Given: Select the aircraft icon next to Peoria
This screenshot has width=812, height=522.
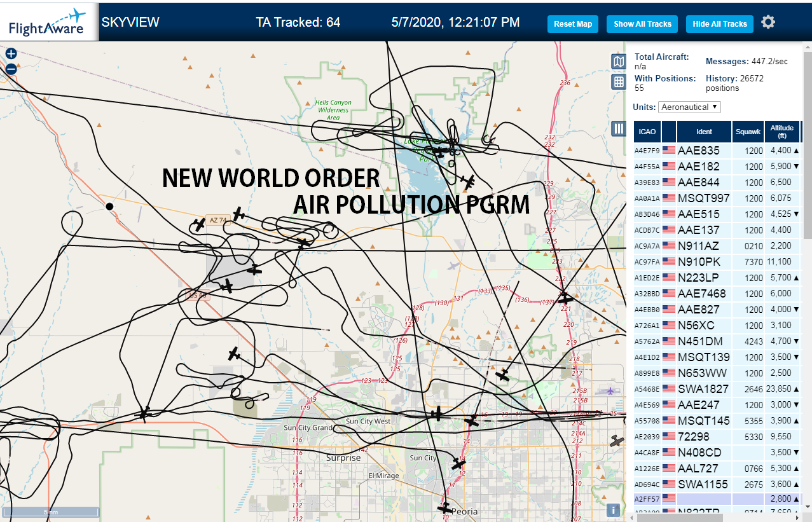Looking at the screenshot, I should point(445,507).
